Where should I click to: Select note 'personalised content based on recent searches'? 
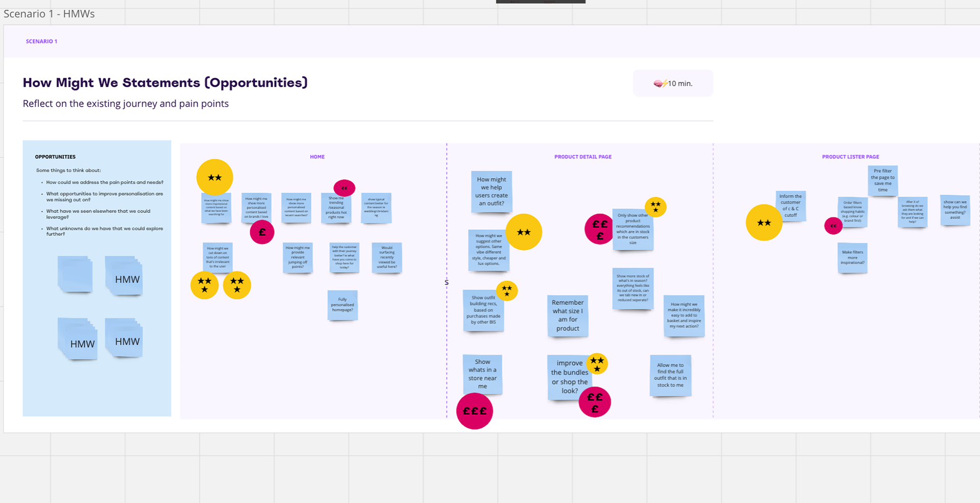pos(296,208)
